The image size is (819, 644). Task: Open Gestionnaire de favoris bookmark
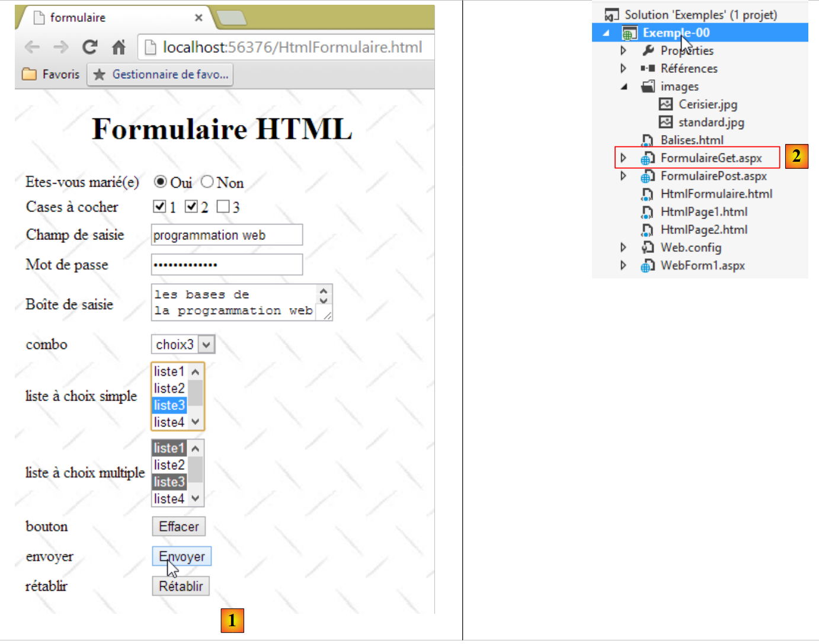(160, 75)
